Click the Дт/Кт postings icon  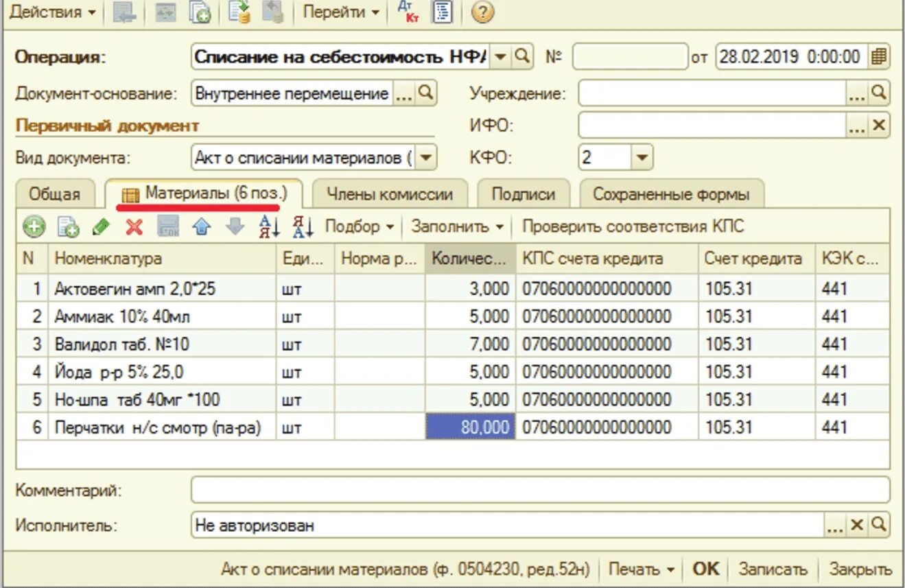(408, 12)
